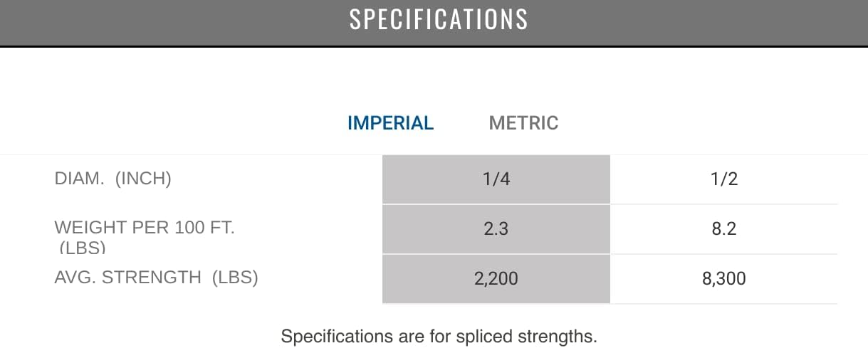Switch to the Metric units tab

pyautogui.click(x=523, y=123)
